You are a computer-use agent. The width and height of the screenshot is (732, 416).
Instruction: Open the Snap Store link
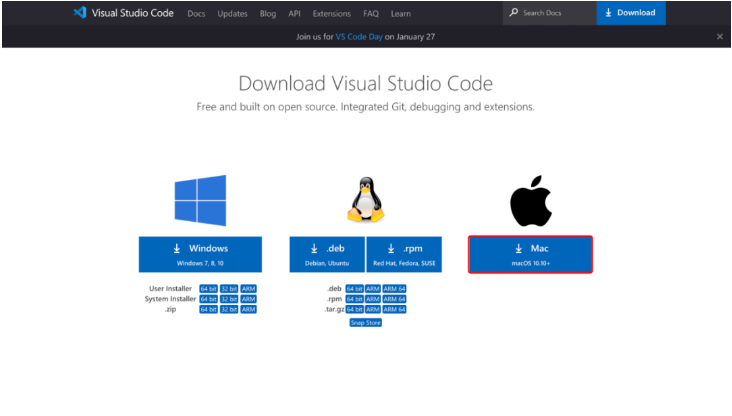(366, 323)
